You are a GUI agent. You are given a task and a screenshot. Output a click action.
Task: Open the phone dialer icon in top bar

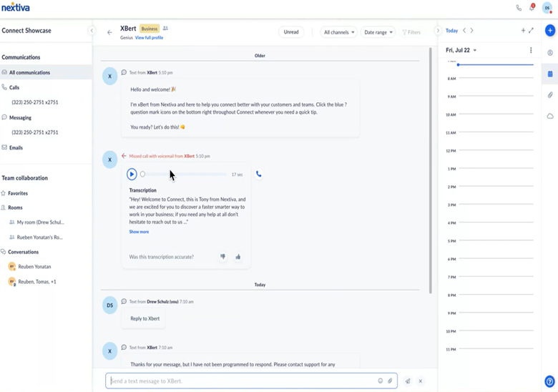coord(519,8)
